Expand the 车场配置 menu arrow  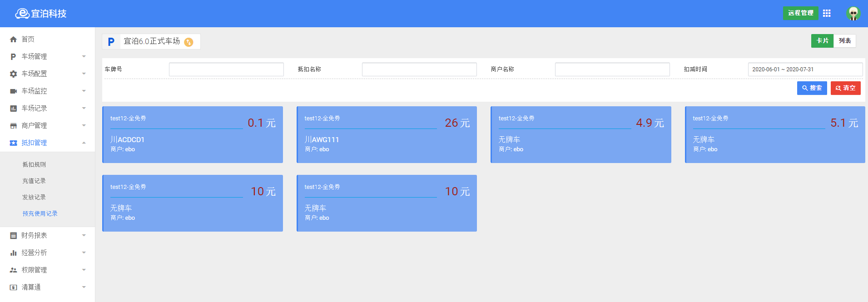[84, 74]
